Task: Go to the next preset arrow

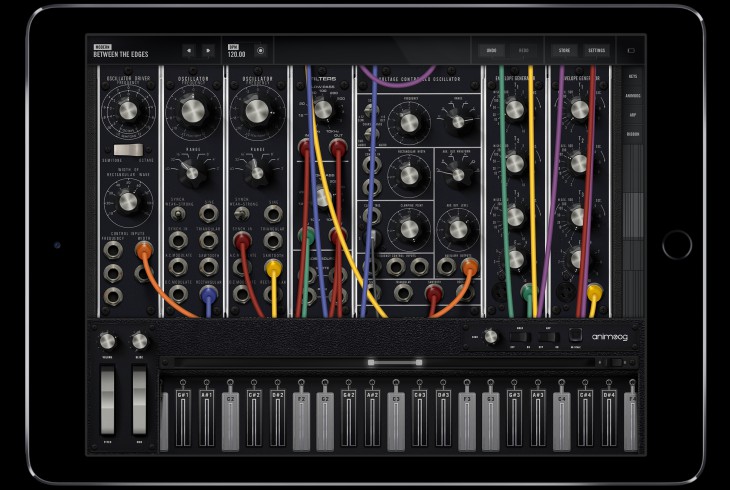Action: click(x=208, y=50)
